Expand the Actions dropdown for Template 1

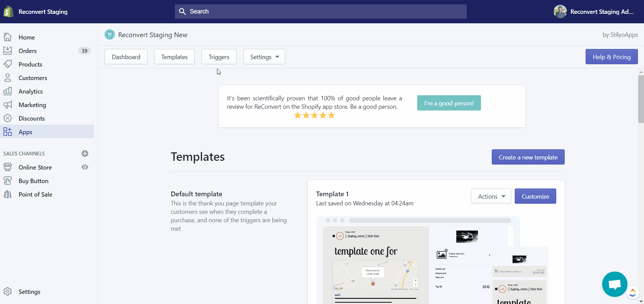491,196
